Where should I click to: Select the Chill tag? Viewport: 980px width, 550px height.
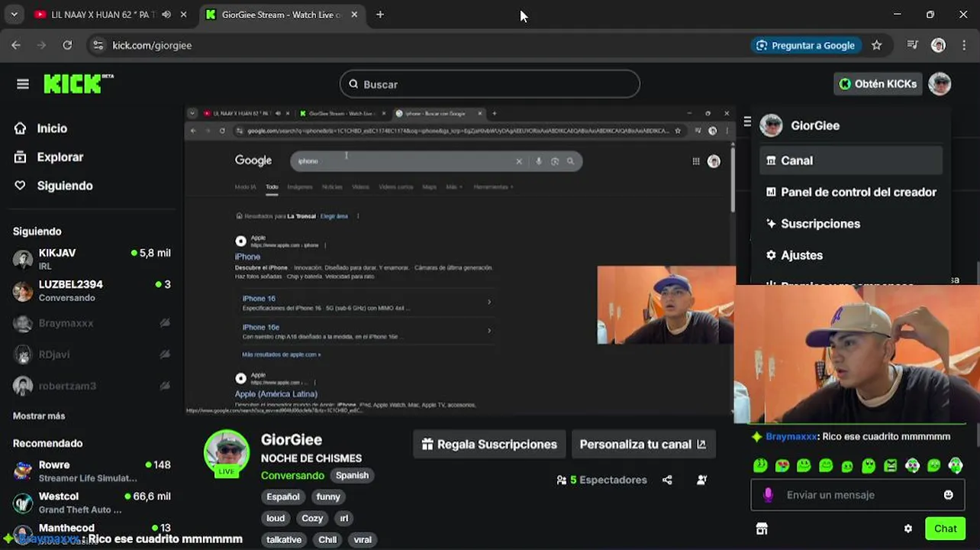[x=327, y=539]
